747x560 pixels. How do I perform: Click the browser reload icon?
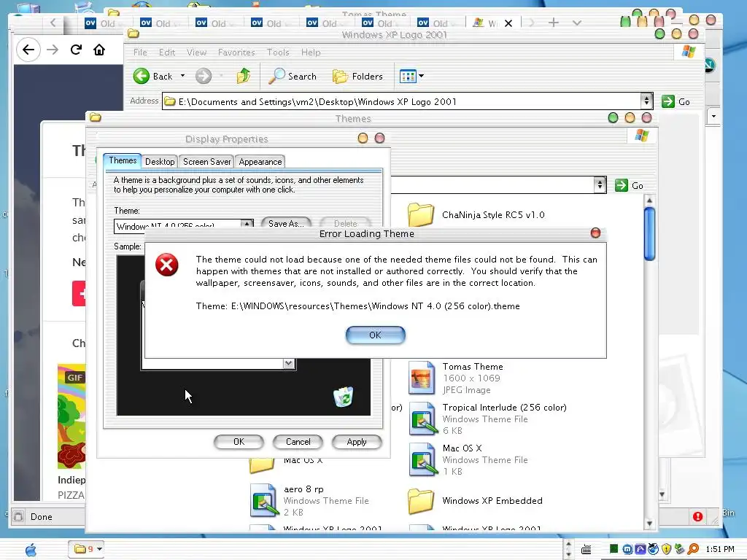click(76, 50)
